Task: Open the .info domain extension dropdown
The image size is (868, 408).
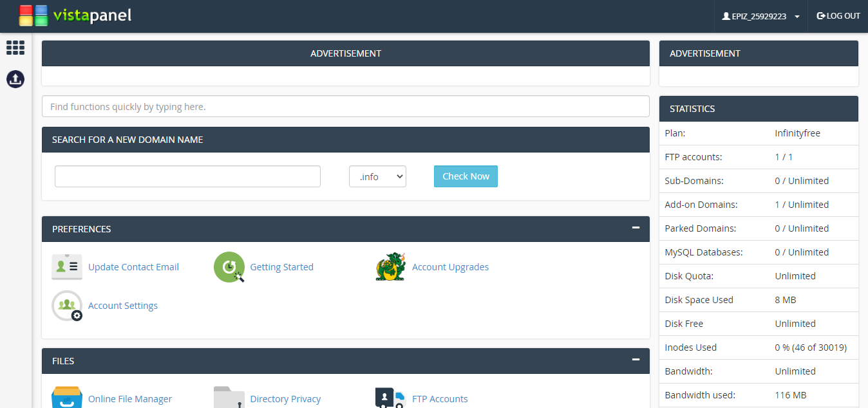Action: [377, 176]
